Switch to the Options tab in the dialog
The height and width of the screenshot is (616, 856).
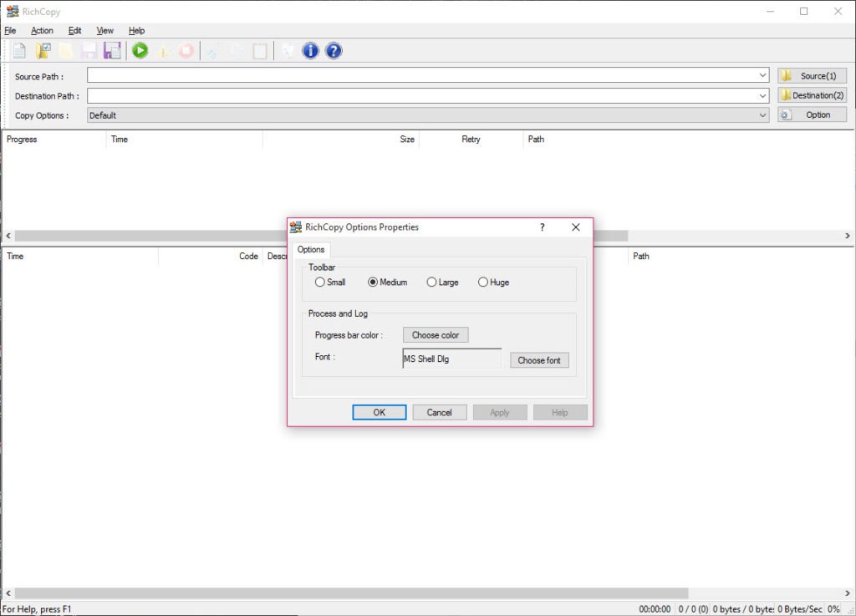pyautogui.click(x=311, y=249)
